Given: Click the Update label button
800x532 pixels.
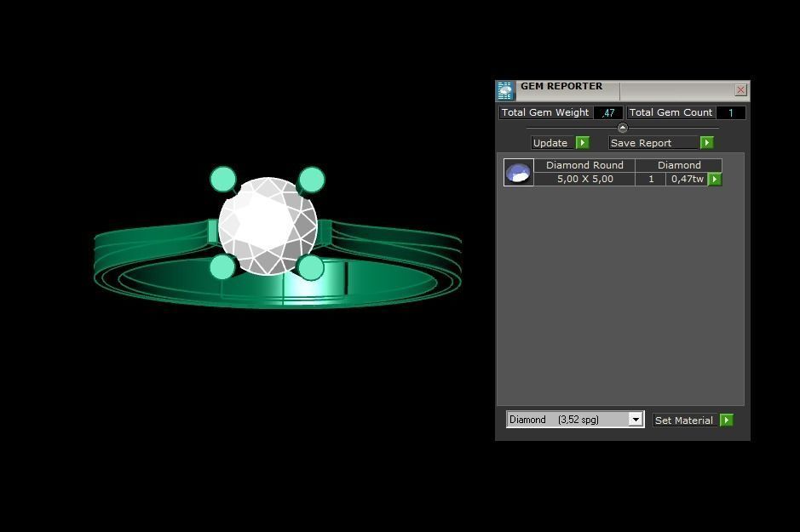Looking at the screenshot, I should click(553, 143).
